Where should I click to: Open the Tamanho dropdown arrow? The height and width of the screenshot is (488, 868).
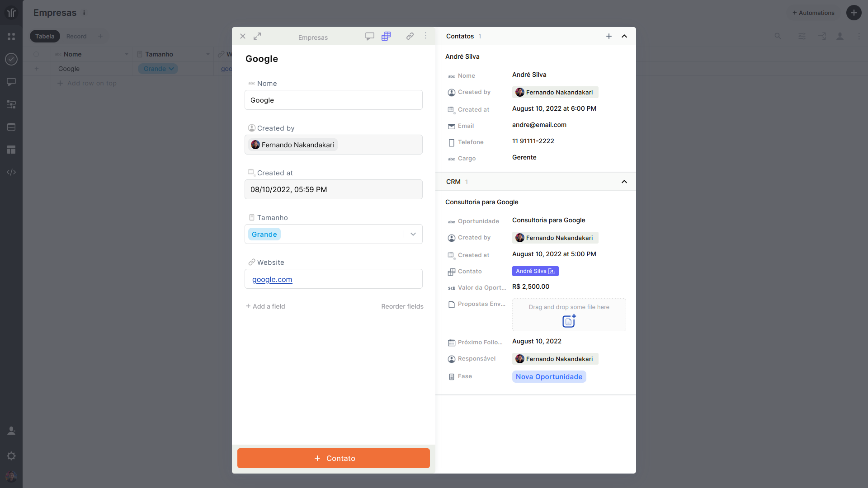tap(413, 234)
